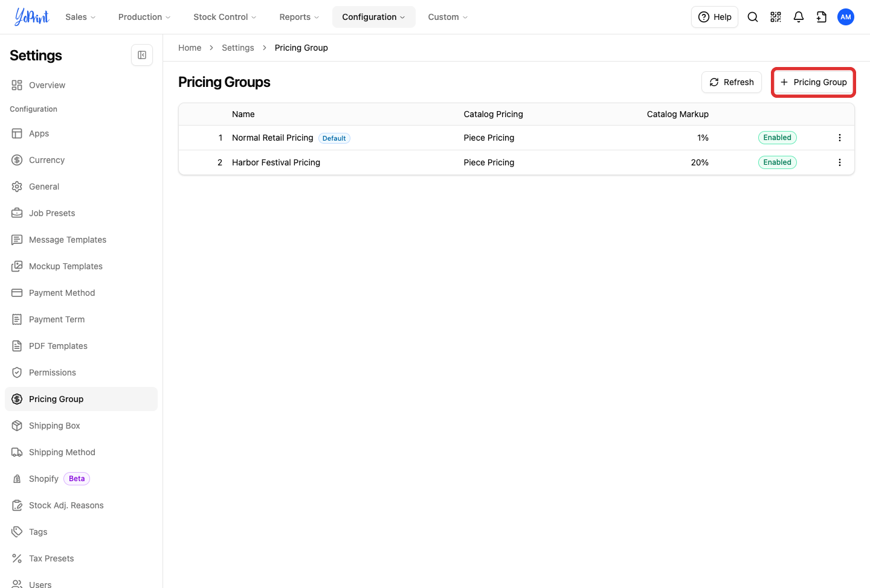The height and width of the screenshot is (588, 870).
Task: Select Pricing Group in the sidebar
Action: coord(81,399)
